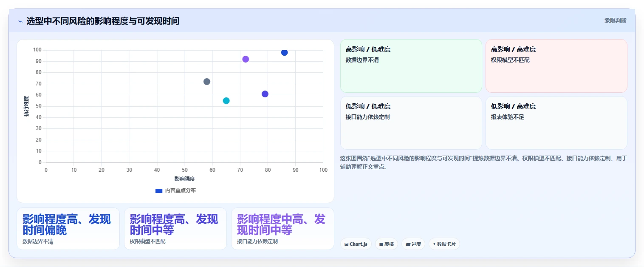Screen dimensions: 644x267
Task: Click the dark blue point at the top of the chart
Action: 284,52
